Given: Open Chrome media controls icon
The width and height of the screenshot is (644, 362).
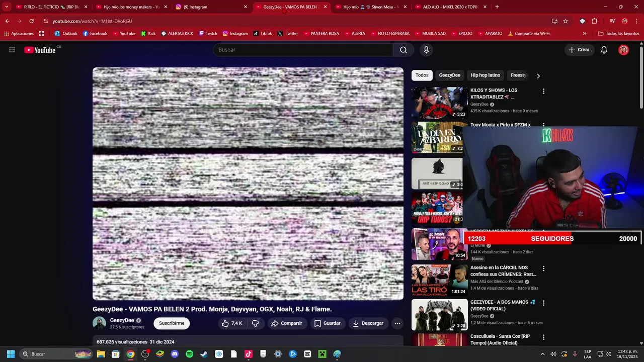Looking at the screenshot, I should (x=612, y=21).
